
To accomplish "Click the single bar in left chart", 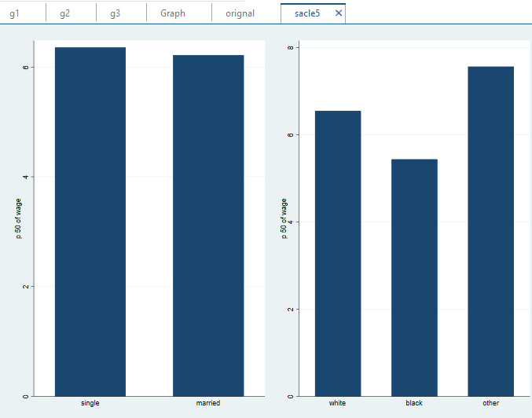I will [x=90, y=222].
